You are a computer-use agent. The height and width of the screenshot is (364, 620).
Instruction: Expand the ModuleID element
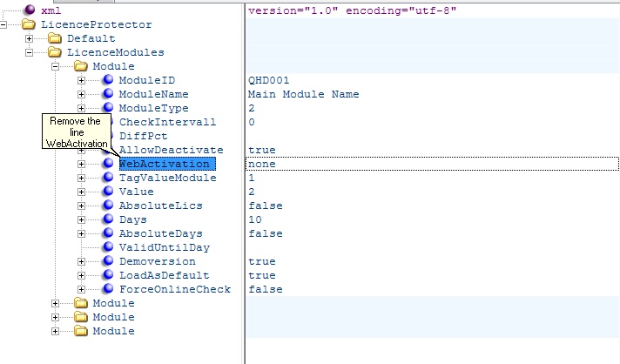click(x=81, y=80)
